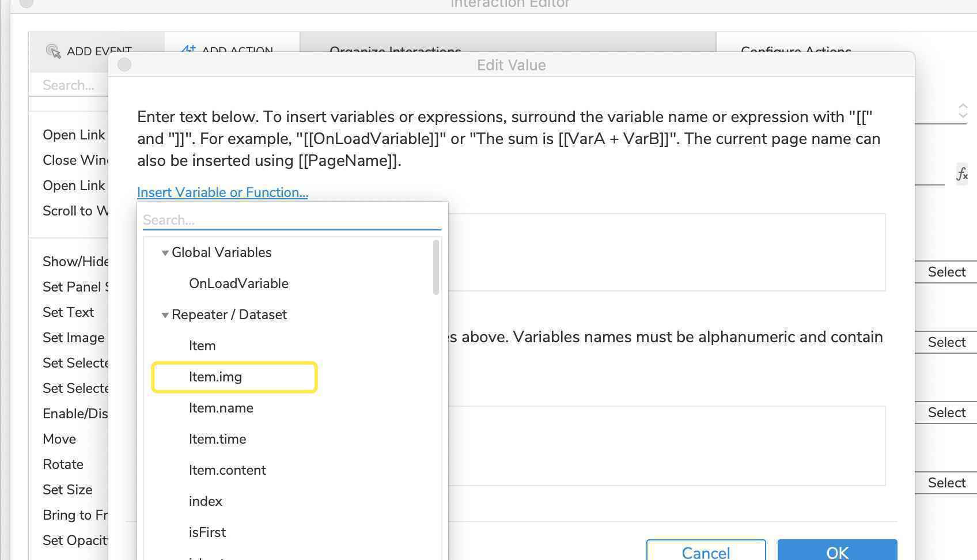
Task: Choose the Set Size action
Action: [67, 490]
